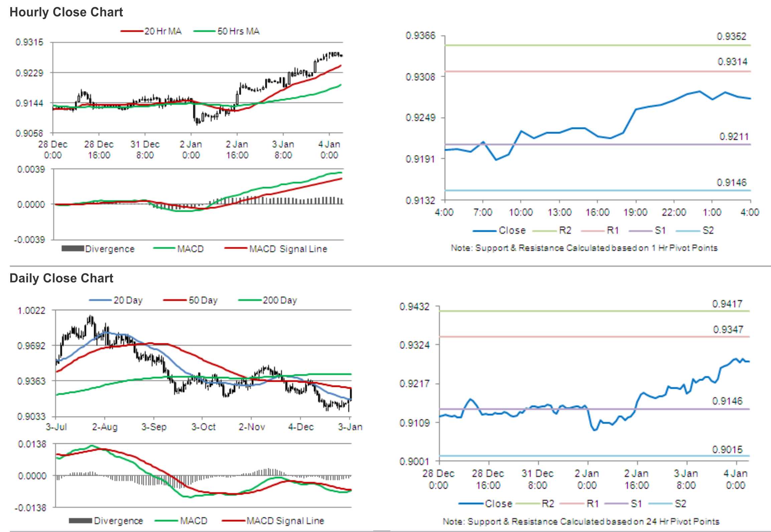
Task: Click the 0.9417 R2 resistance value
Action: pyautogui.click(x=727, y=304)
